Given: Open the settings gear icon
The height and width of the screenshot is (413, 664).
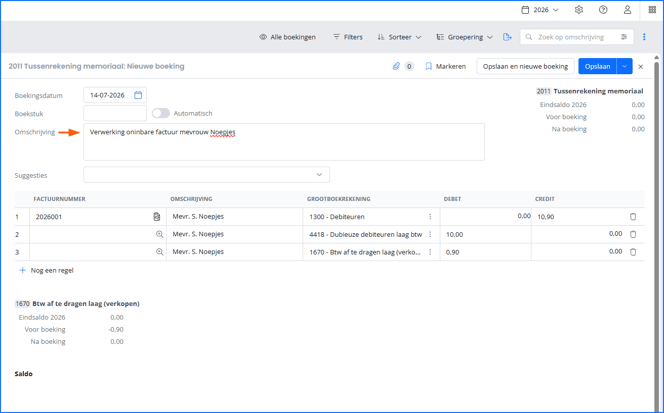Looking at the screenshot, I should (579, 10).
